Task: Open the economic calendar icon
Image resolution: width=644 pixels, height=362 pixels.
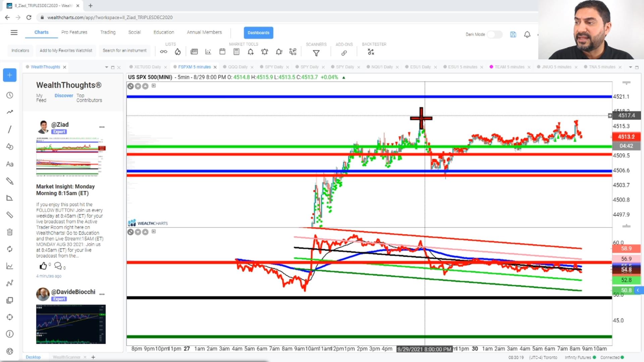Action: (x=222, y=52)
